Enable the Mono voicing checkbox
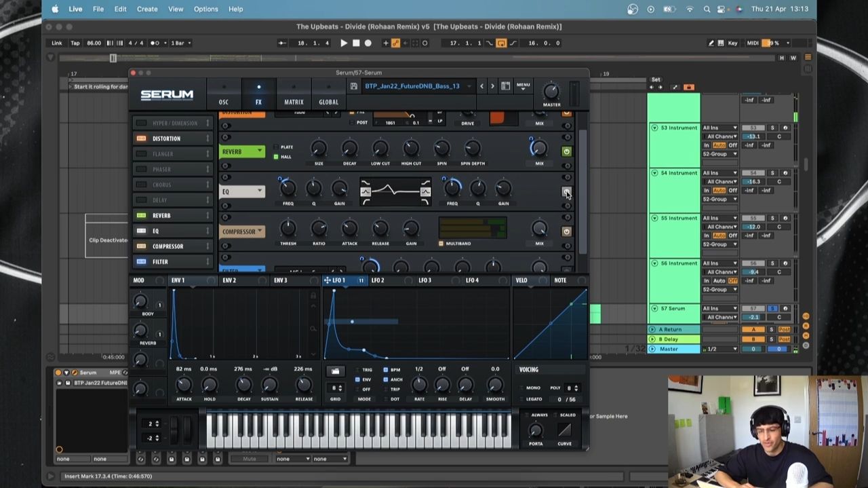868x488 pixels. tap(522, 388)
